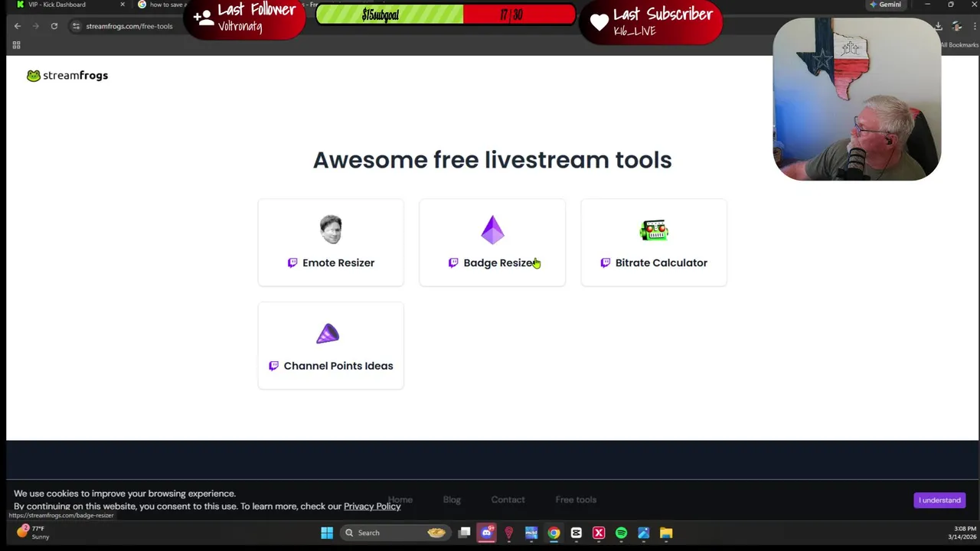Open the weather widget showing 77°F
The height and width of the screenshot is (551, 980).
coord(34,532)
